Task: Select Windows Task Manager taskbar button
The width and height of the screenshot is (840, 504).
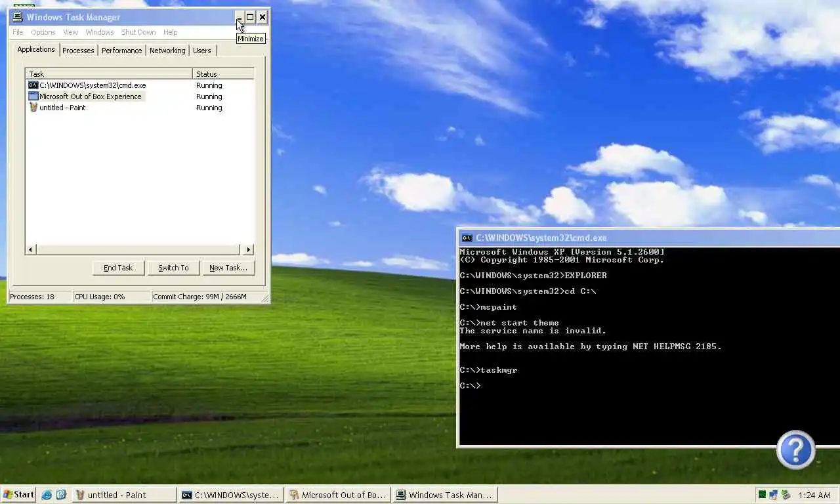Action: click(x=445, y=495)
